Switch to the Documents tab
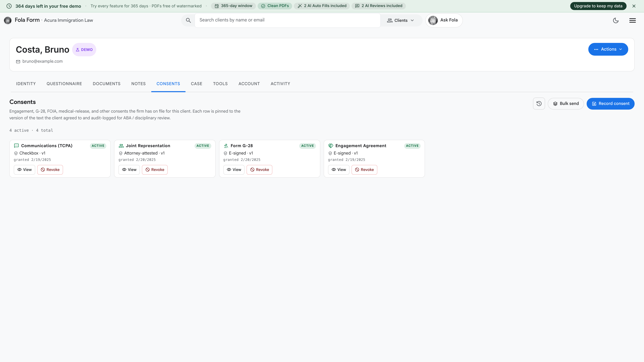The image size is (644, 362). 106,84
